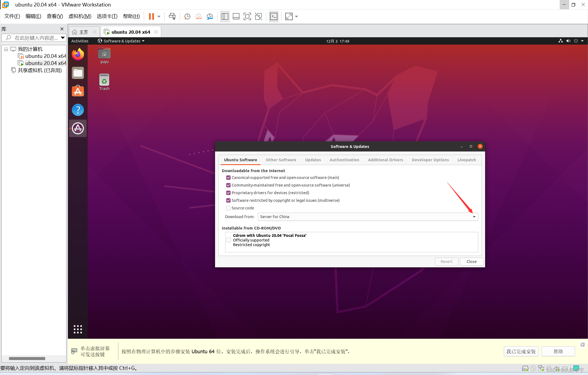Open the yuyu home folder desktop icon
This screenshot has width=588, height=375.
pos(104,55)
